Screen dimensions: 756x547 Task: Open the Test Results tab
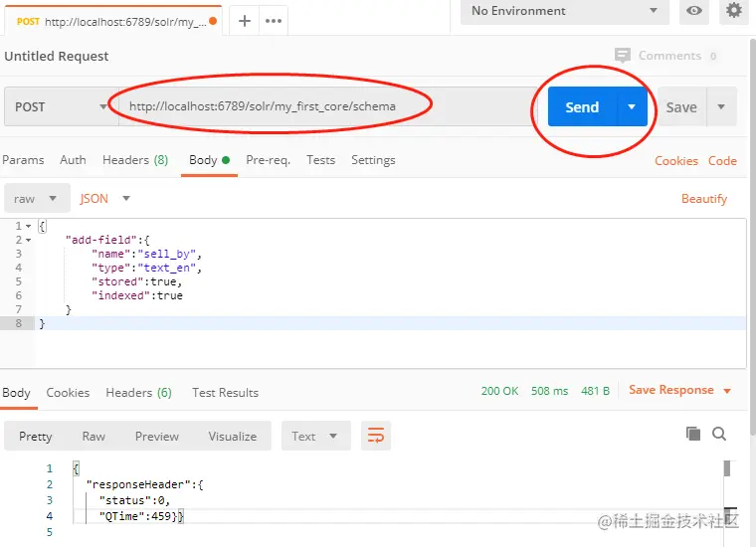(225, 393)
